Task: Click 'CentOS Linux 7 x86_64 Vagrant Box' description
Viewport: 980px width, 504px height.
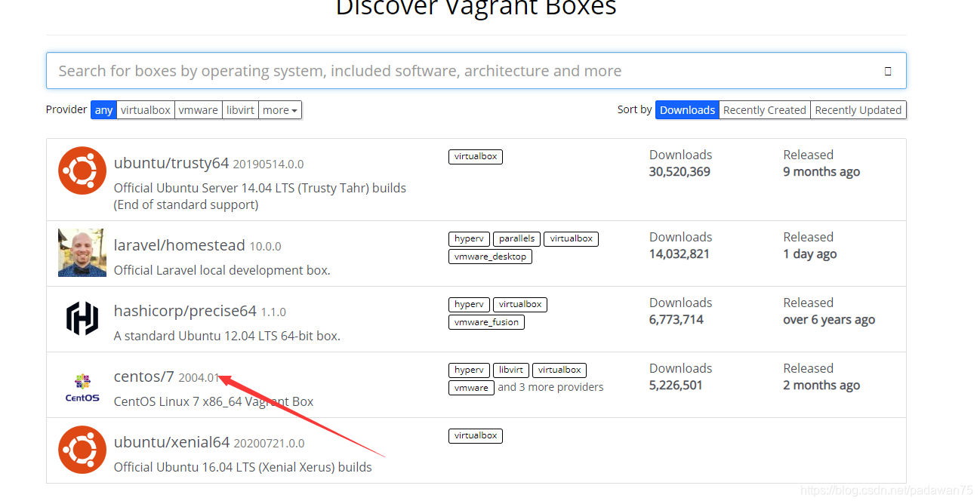Action: (x=214, y=401)
